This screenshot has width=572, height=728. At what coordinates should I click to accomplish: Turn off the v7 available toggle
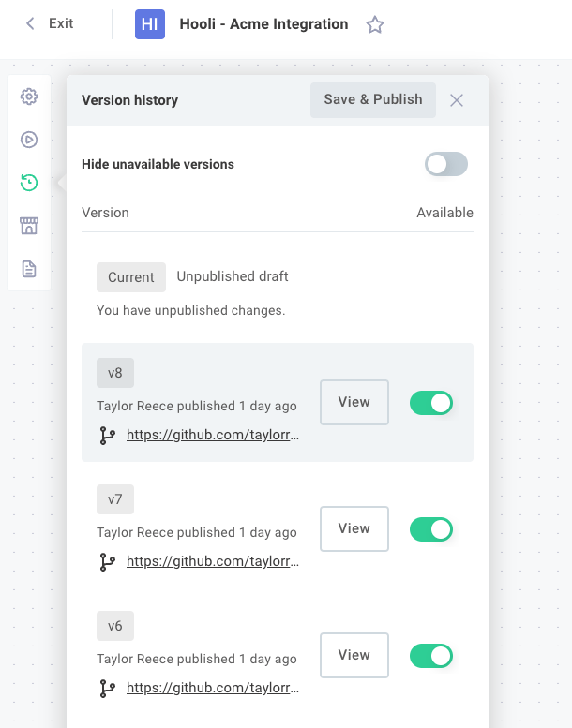pyautogui.click(x=431, y=529)
